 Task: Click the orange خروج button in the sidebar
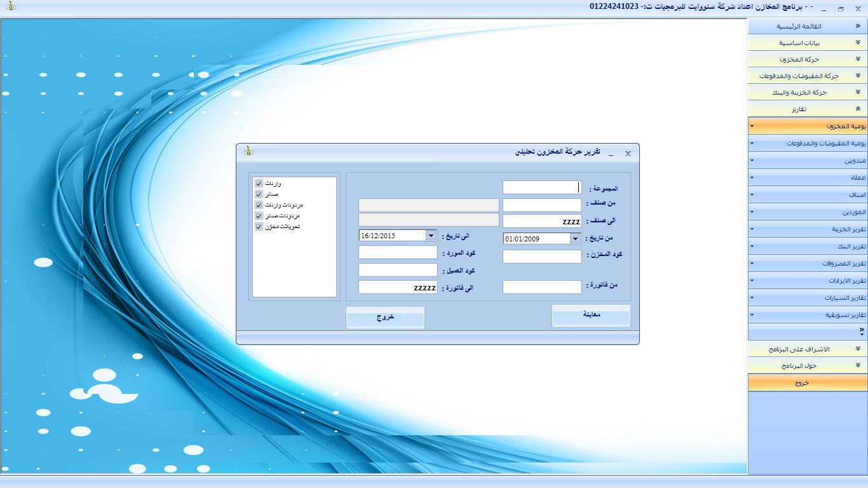808,383
